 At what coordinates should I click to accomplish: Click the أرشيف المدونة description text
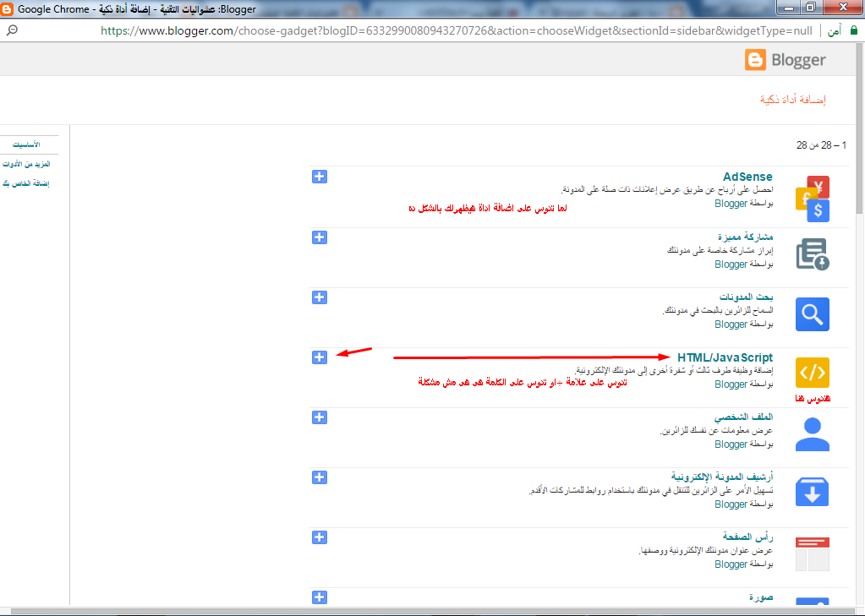[x=651, y=490]
